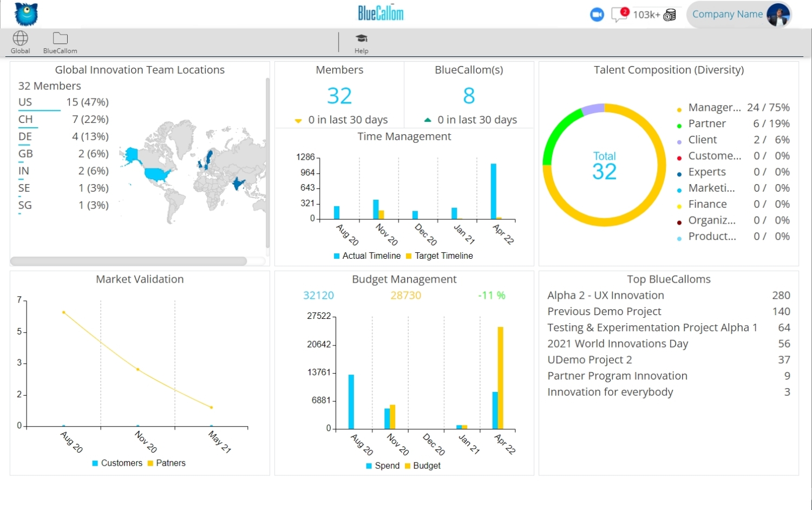Open Partner Program Innovation
This screenshot has width=812, height=510.
[669, 376]
